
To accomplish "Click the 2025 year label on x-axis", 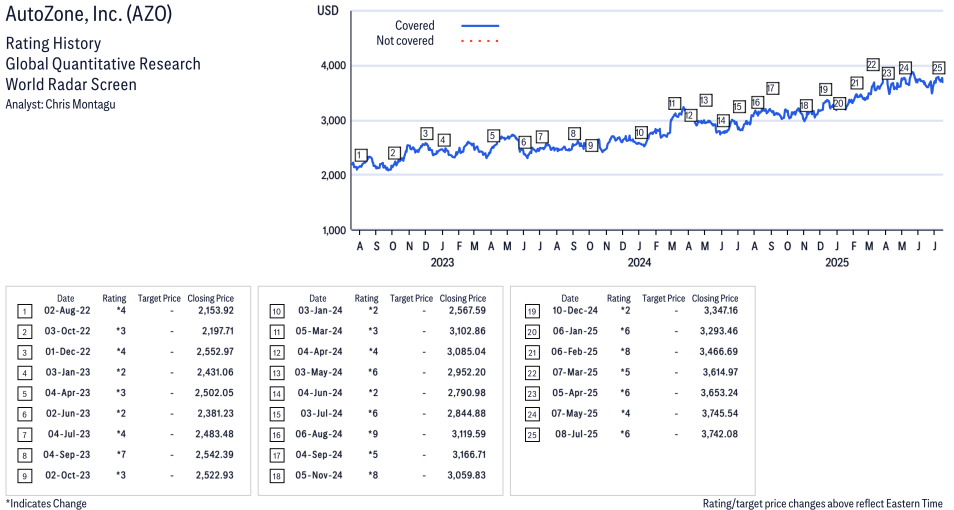I will (837, 262).
